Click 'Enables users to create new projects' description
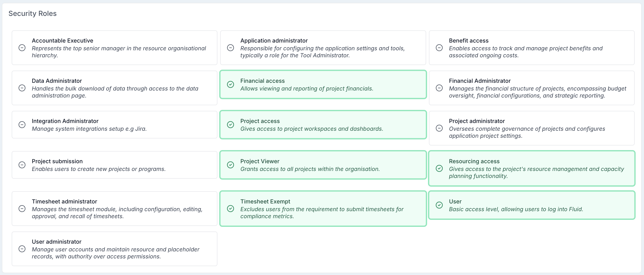Image resolution: width=644 pixels, height=275 pixels. [x=99, y=169]
